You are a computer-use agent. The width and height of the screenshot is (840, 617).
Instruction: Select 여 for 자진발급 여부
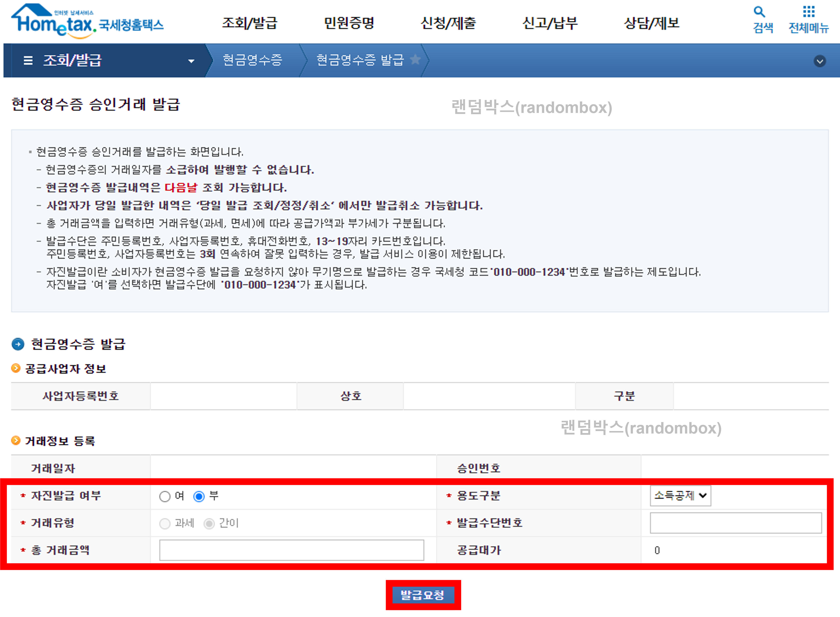tap(164, 496)
